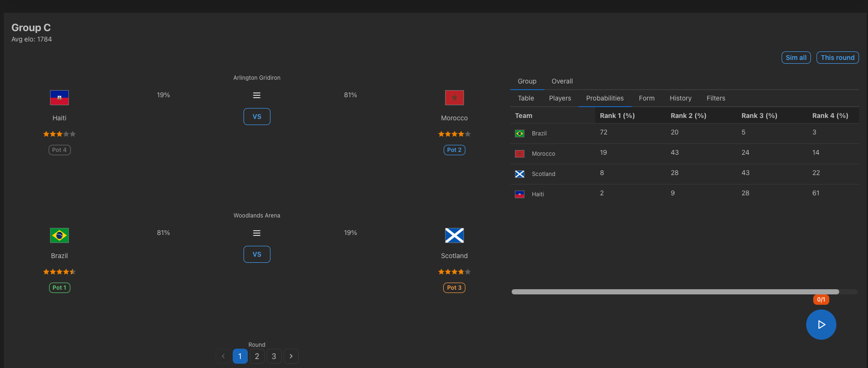Click the Morocco flag in matchup
This screenshot has height=368, width=868.
pyautogui.click(x=454, y=98)
